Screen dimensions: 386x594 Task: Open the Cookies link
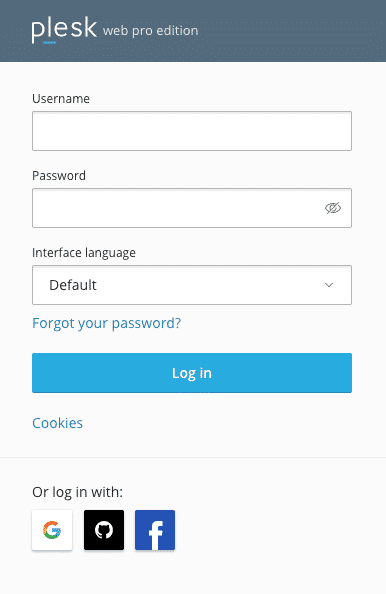(x=57, y=423)
